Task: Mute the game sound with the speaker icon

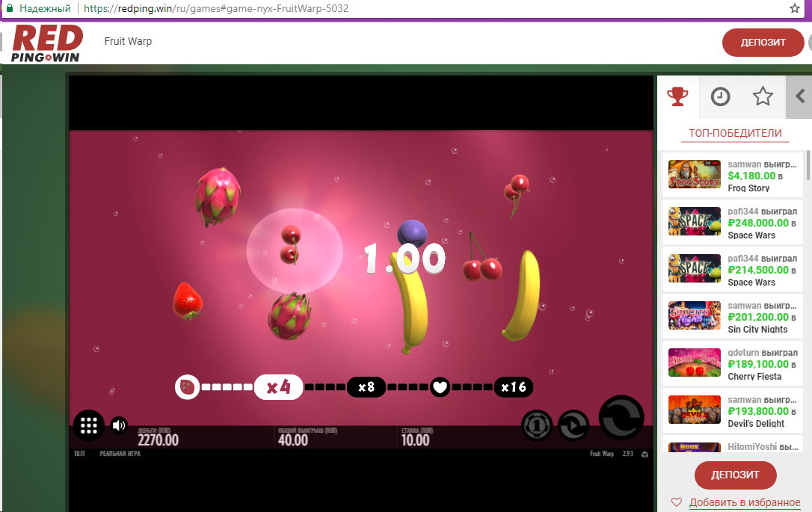Action: (x=119, y=425)
